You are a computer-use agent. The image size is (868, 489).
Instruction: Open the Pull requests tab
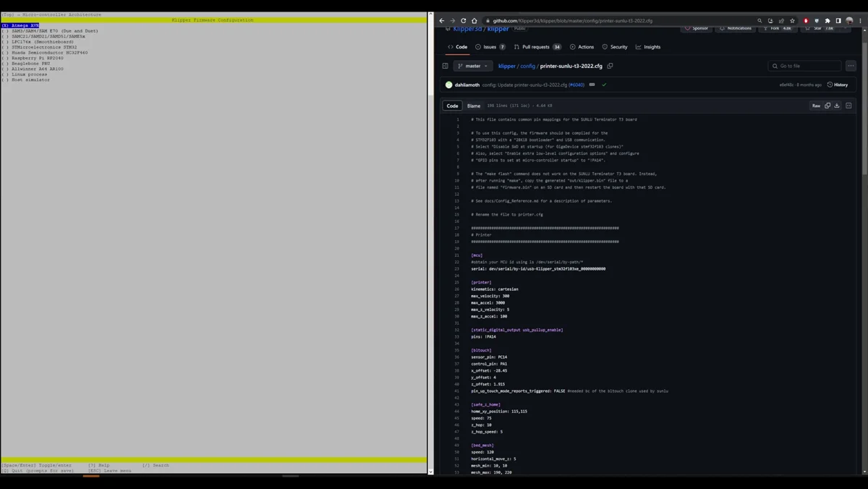pos(537,47)
